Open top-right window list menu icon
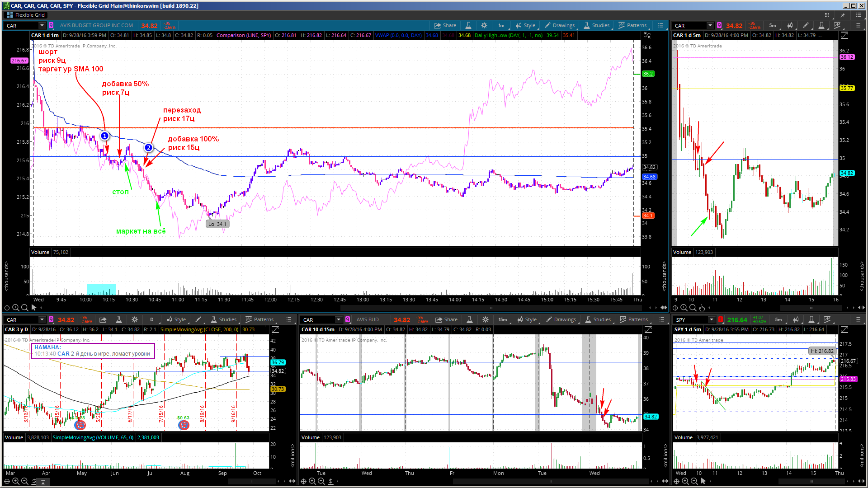The width and height of the screenshot is (868, 488). point(859,15)
